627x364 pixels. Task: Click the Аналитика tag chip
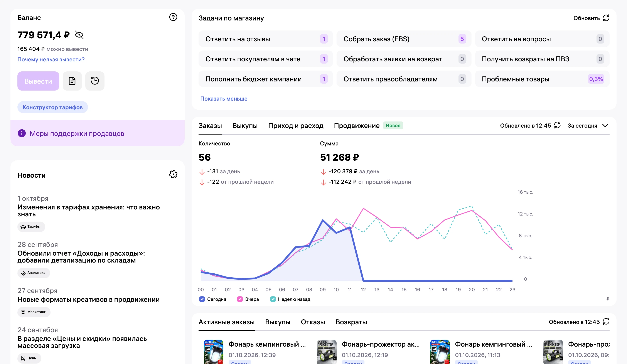tap(34, 273)
